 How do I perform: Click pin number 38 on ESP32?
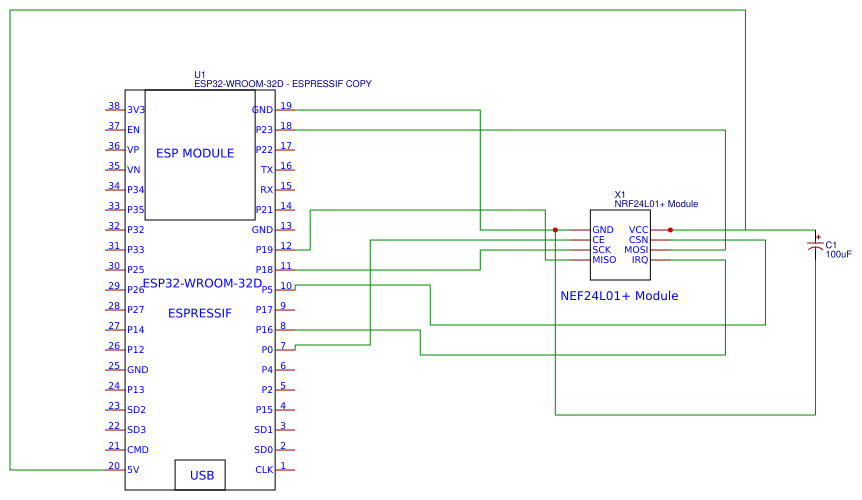114,105
